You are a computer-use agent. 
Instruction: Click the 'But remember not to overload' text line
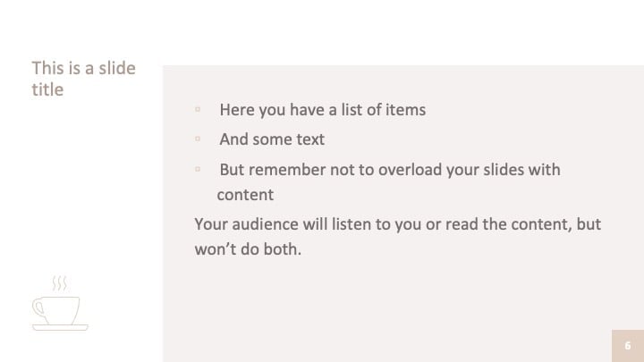coord(390,170)
